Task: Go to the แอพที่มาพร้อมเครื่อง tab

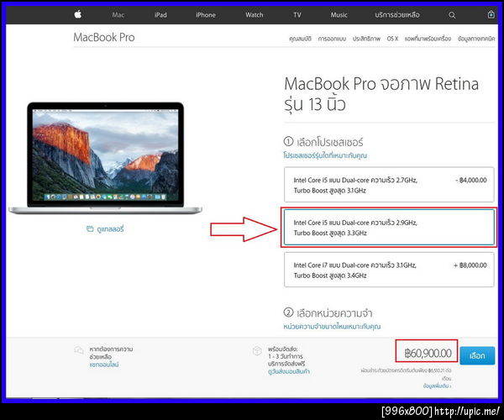Action: tap(428, 39)
